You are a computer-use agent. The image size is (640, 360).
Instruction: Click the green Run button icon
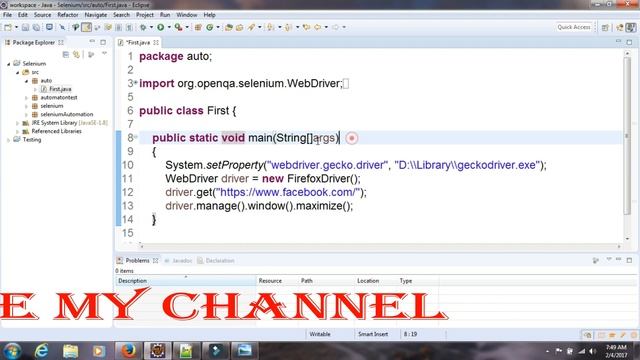[161, 27]
